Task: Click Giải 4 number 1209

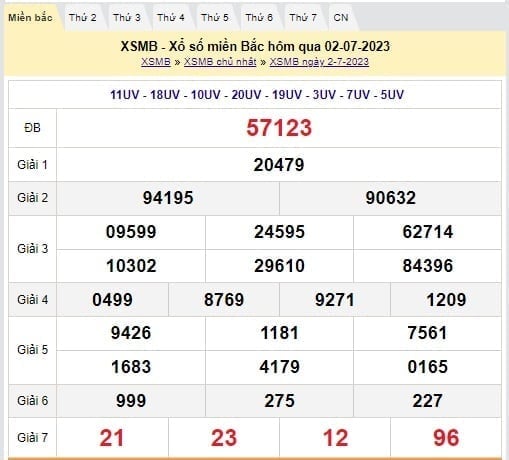Action: 446,300
